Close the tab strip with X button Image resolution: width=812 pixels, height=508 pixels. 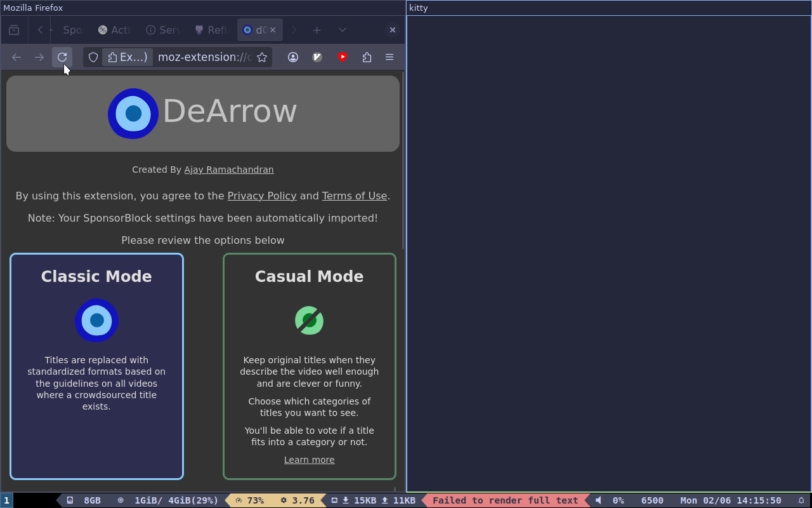(x=393, y=30)
